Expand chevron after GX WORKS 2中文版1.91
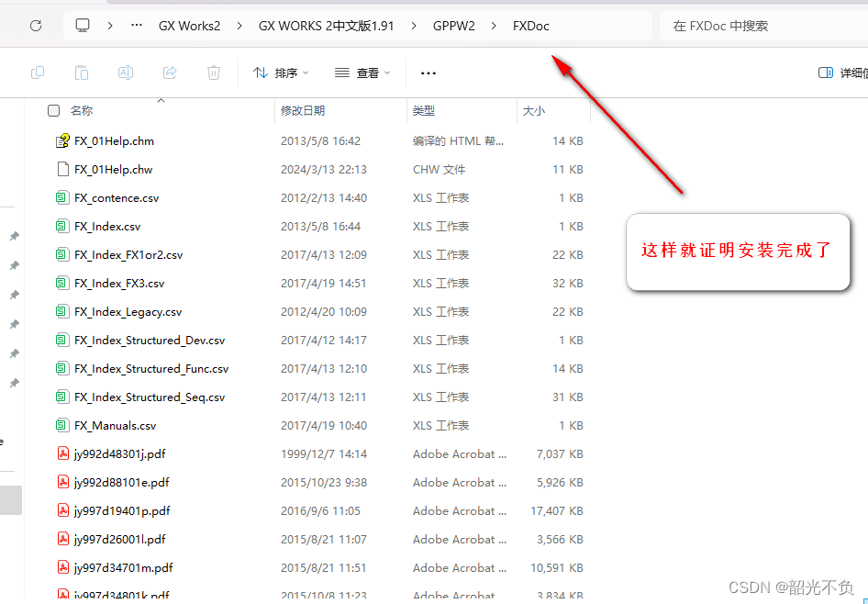Screen dimensions: 868x604 click(x=414, y=26)
